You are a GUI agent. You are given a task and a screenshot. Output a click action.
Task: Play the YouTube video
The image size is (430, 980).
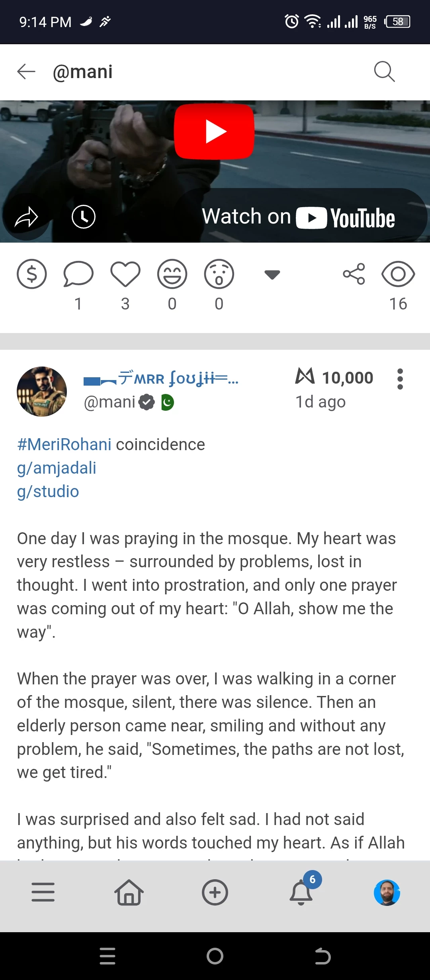(x=214, y=131)
